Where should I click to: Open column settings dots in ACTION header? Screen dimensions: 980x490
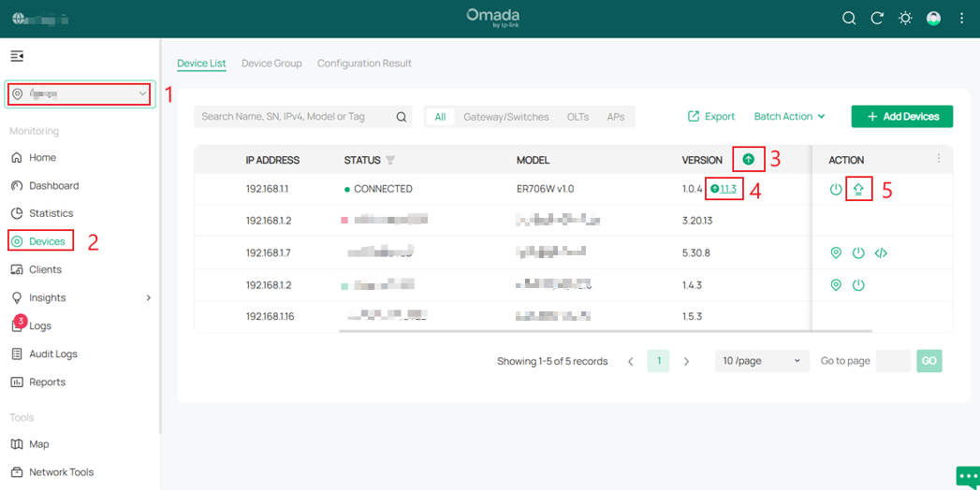pyautogui.click(x=938, y=159)
